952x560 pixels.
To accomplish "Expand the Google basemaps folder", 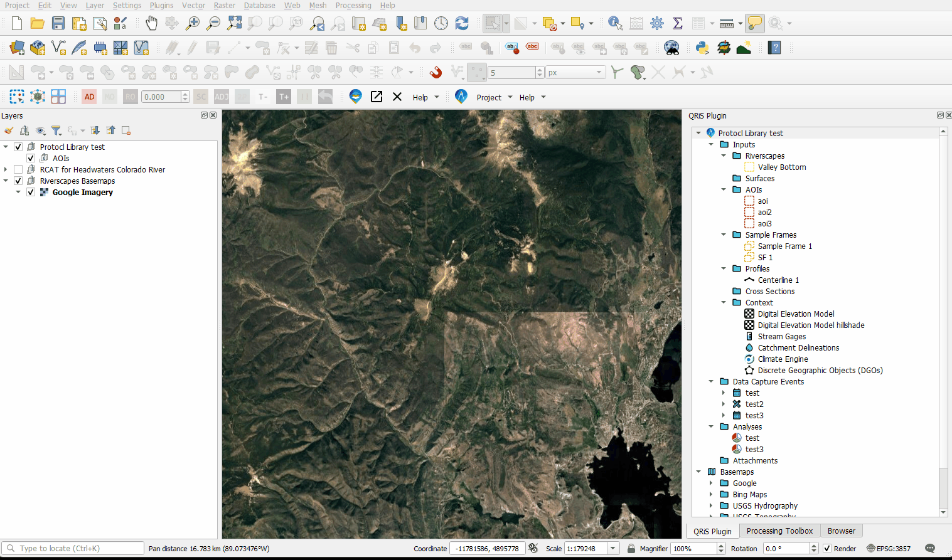I will pyautogui.click(x=711, y=483).
